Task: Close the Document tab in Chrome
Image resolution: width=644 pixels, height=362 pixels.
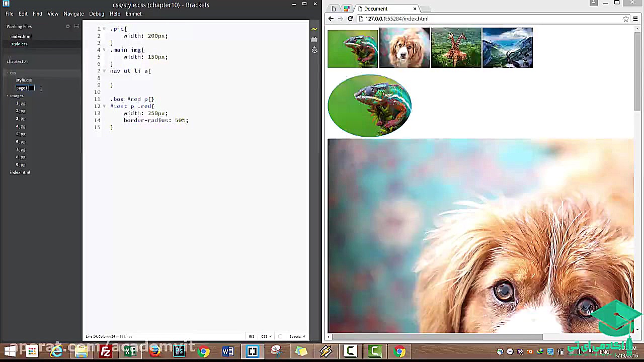Action: [x=415, y=9]
